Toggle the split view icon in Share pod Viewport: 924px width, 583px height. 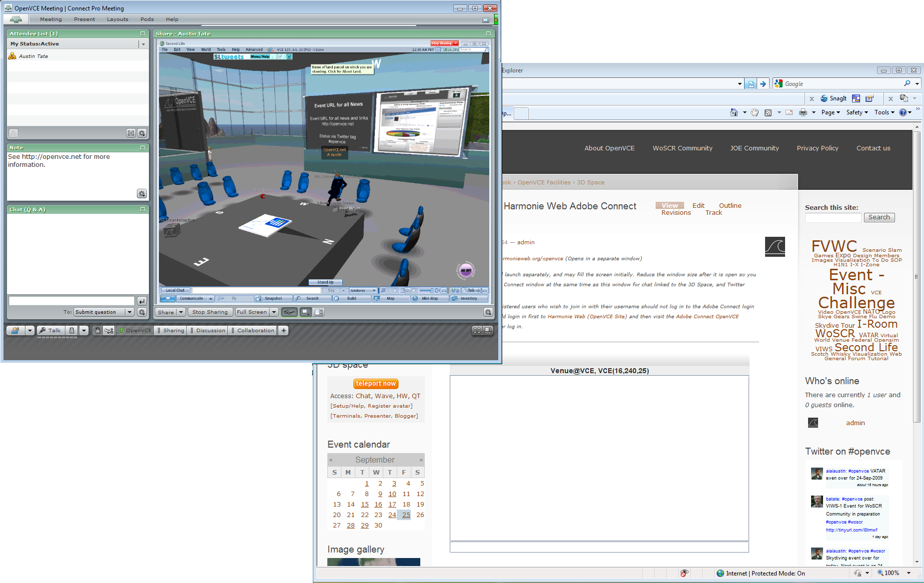pos(319,312)
